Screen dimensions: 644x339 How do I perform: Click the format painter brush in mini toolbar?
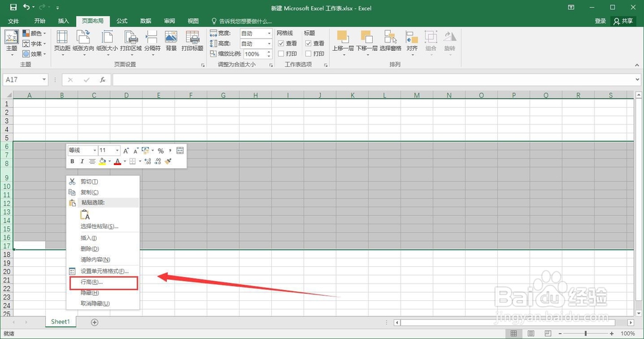[167, 162]
